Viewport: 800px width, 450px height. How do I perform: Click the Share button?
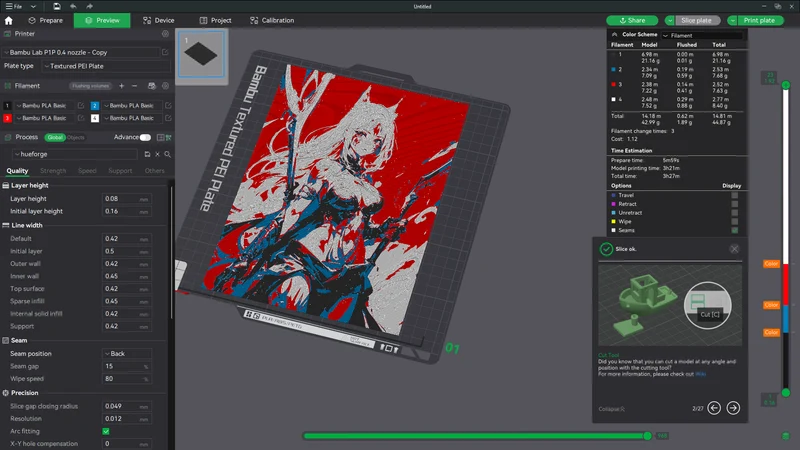point(632,20)
